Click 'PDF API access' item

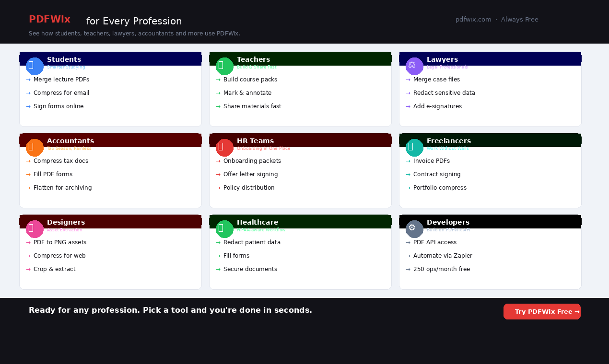(x=435, y=242)
